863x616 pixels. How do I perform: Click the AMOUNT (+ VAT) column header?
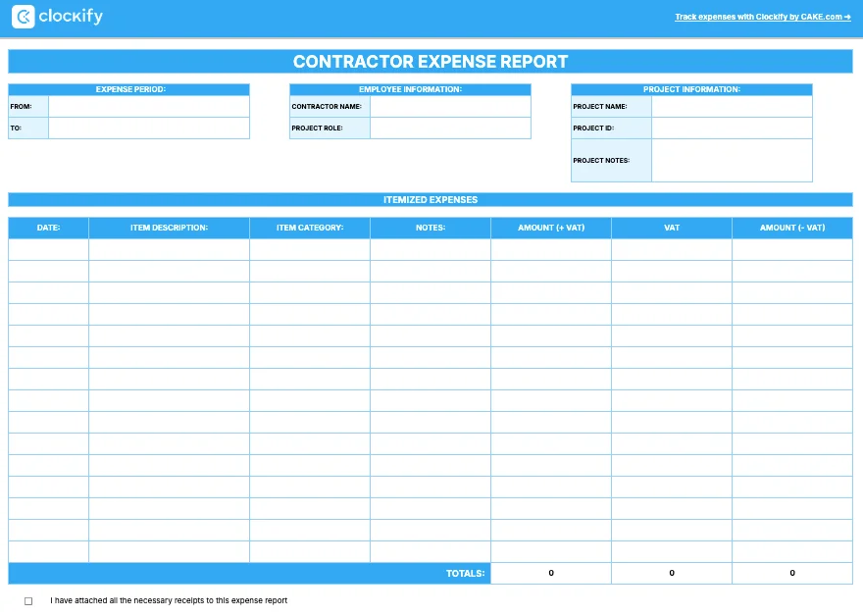tap(551, 228)
